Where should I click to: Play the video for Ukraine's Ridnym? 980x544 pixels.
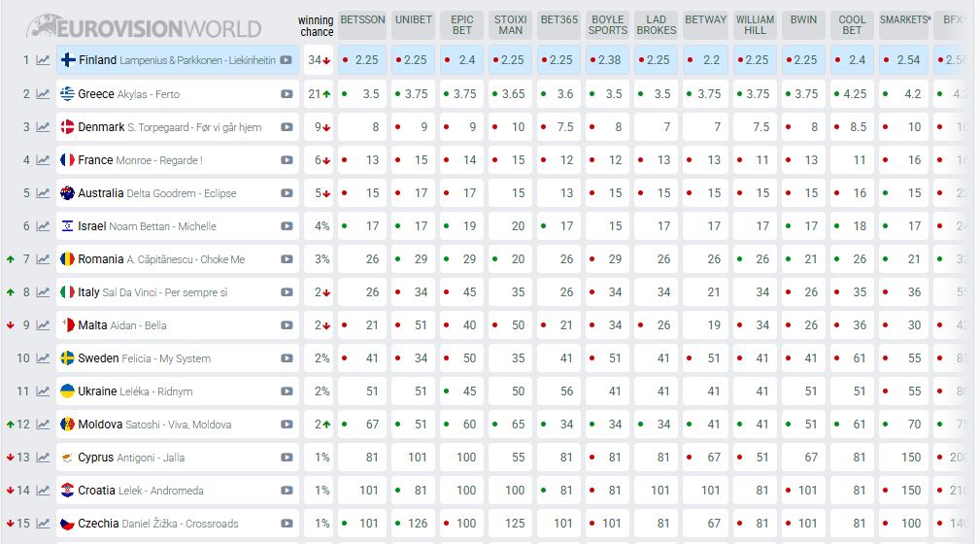(287, 391)
